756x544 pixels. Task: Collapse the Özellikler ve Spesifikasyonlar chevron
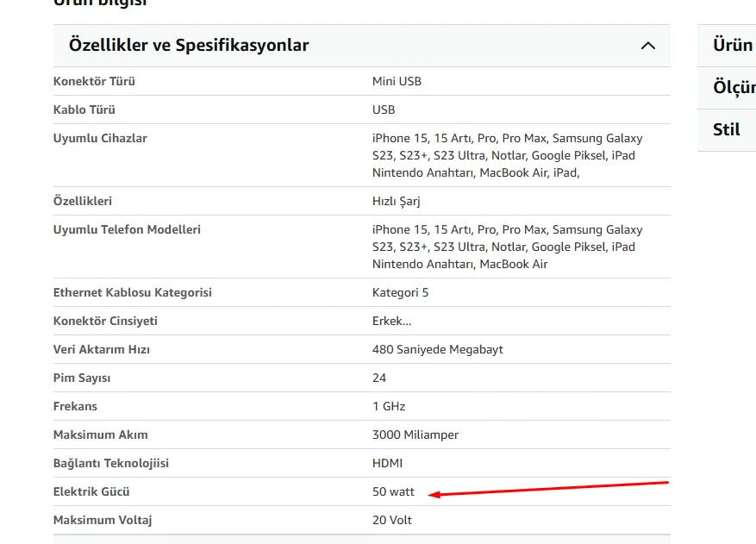pos(648,46)
